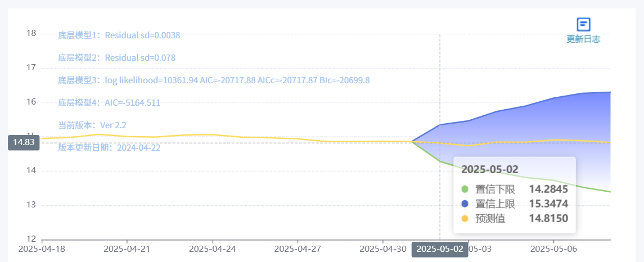The image size is (644, 262).
Task: Click yellow 预测值 dot in tooltip
Action: (x=465, y=219)
